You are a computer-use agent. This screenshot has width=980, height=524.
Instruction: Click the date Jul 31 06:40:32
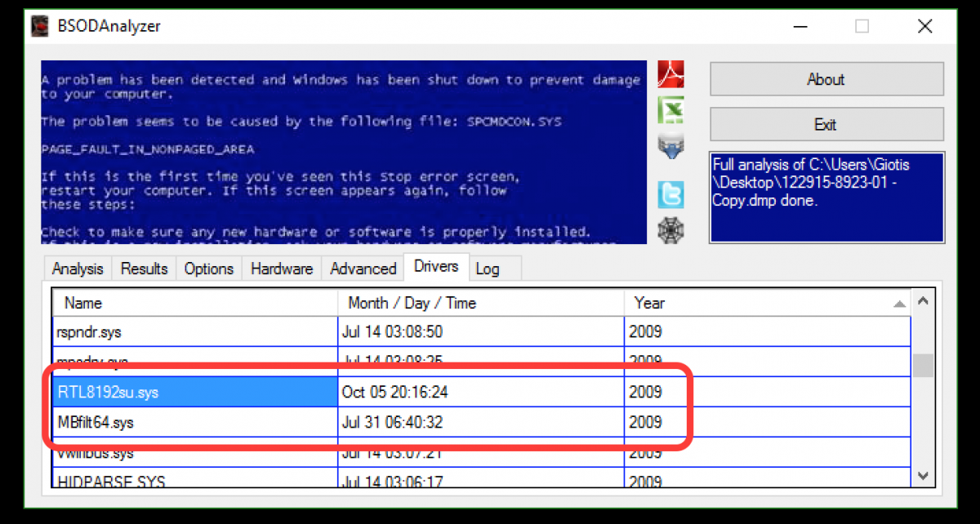391,423
